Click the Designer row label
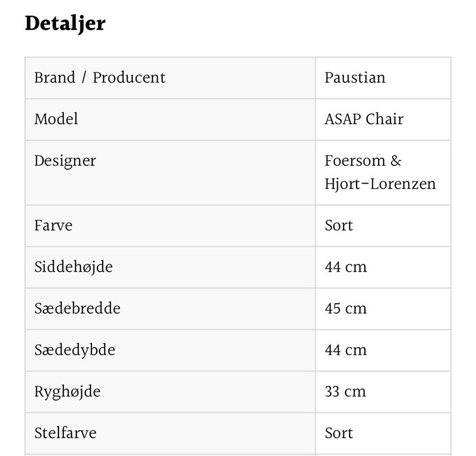Viewport: 476px width, 456px height. tap(65, 161)
